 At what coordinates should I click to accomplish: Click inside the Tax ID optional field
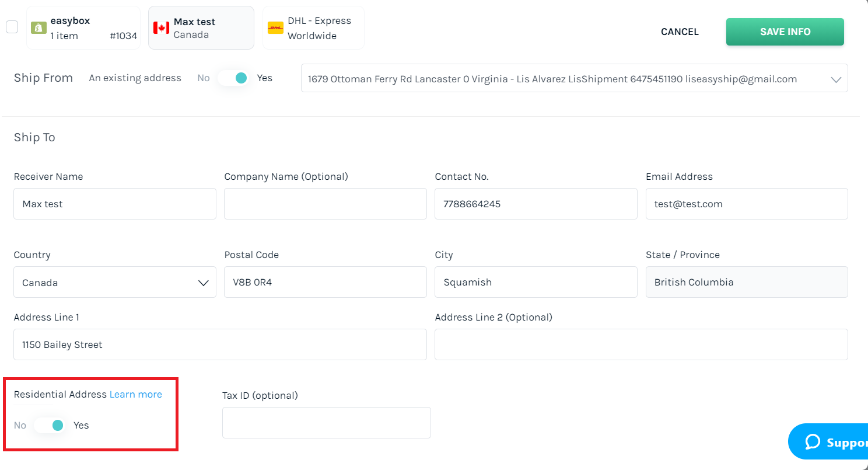[x=326, y=422]
